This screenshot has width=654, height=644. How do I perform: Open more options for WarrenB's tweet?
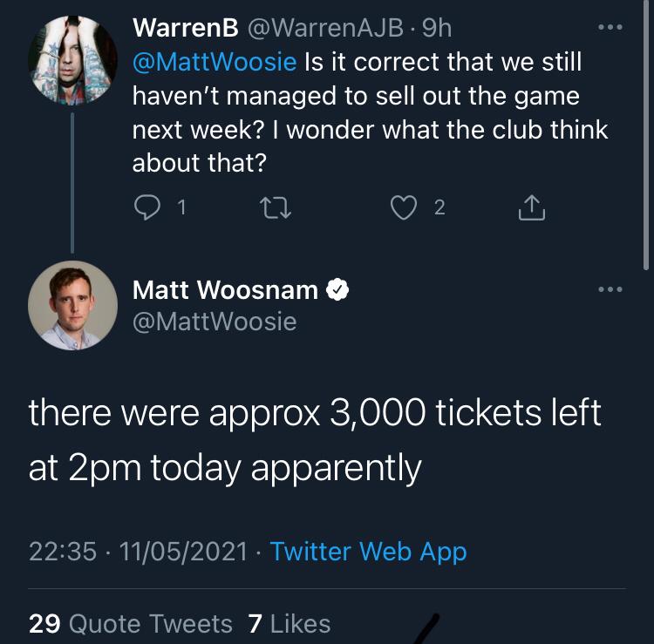pos(610,28)
